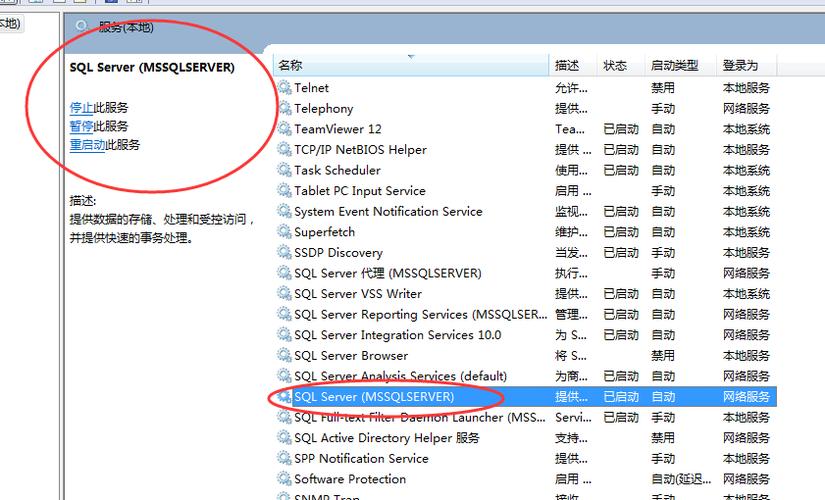Click SQL Server Integration Services 10.0 gear icon
The image size is (825, 500).
285,334
